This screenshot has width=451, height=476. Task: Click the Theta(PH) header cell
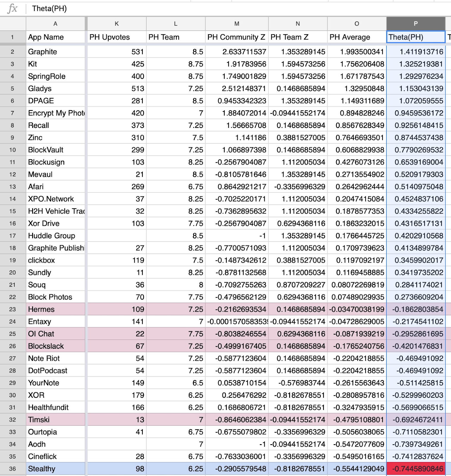tap(416, 37)
